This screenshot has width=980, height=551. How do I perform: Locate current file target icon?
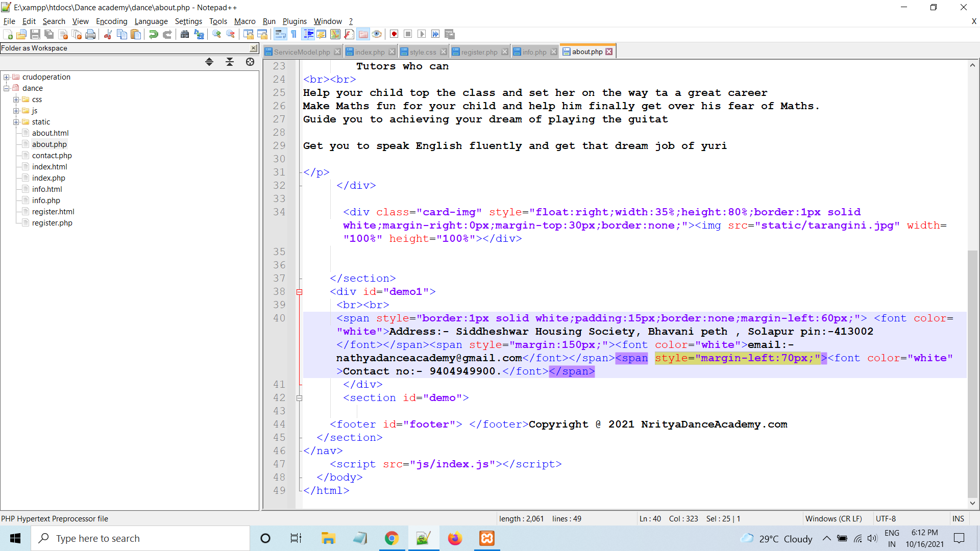pos(250,62)
